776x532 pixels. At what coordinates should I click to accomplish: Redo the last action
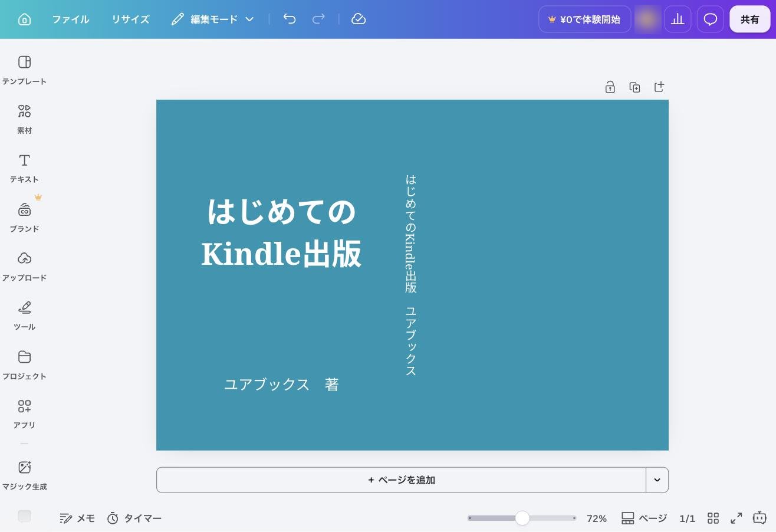[318, 19]
